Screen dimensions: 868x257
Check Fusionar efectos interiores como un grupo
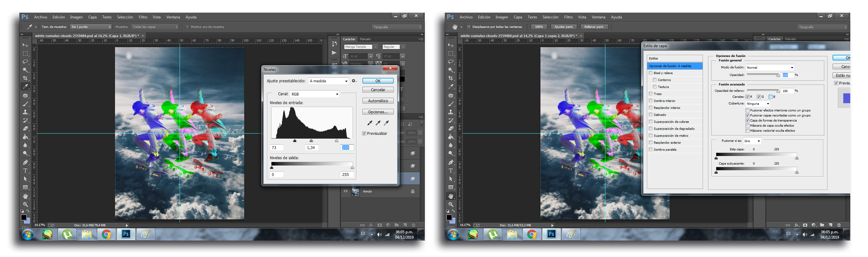coord(747,110)
